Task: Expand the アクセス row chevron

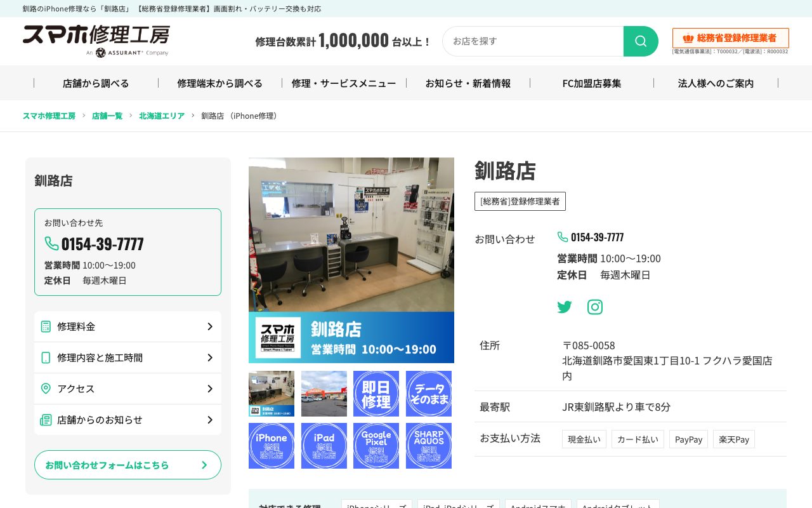Action: click(x=210, y=389)
